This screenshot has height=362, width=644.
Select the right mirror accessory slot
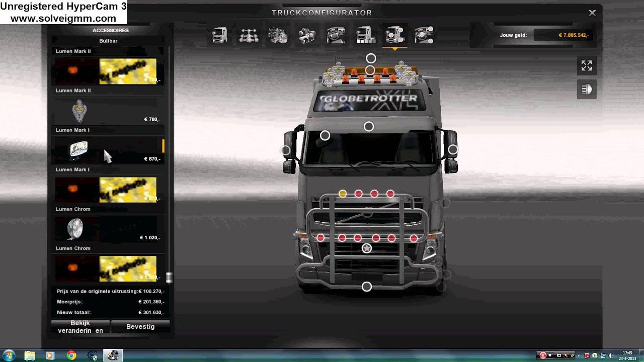point(453,149)
